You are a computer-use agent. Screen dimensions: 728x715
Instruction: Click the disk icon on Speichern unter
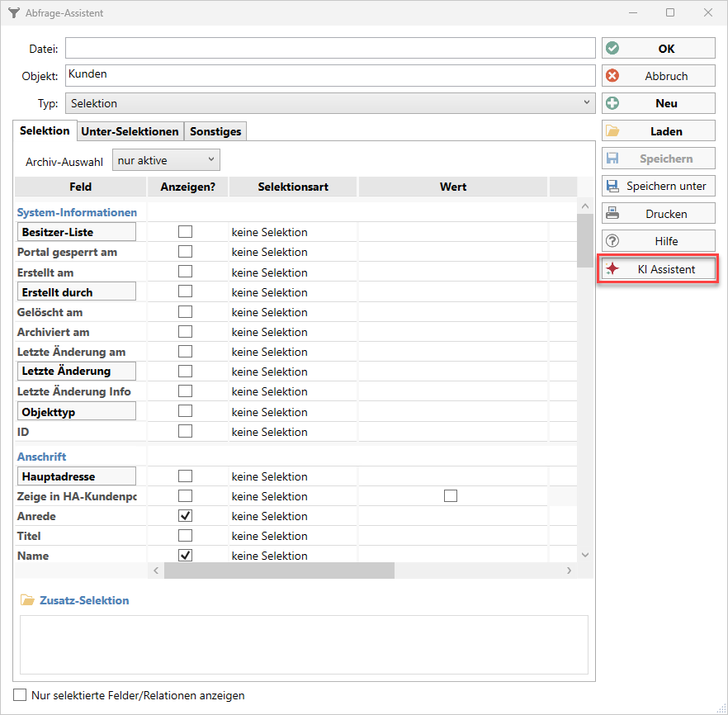click(612, 186)
